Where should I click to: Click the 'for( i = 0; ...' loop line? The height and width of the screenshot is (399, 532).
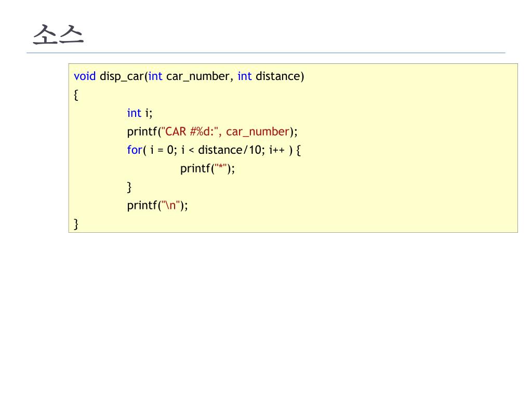click(x=214, y=150)
